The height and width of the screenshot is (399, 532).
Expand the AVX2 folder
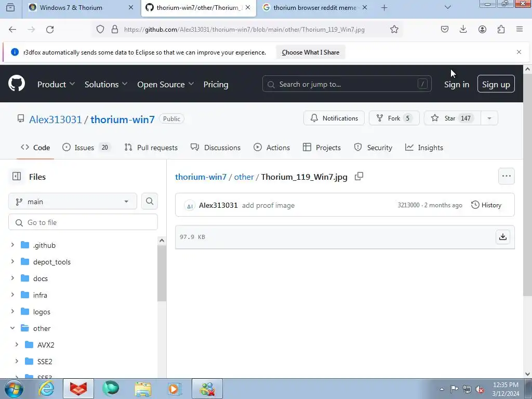[17, 345]
